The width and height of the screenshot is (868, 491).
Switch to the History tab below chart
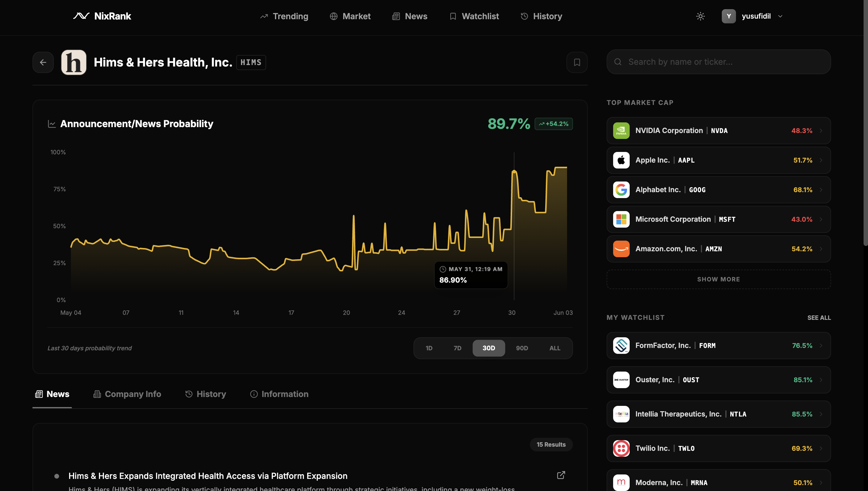(206, 394)
